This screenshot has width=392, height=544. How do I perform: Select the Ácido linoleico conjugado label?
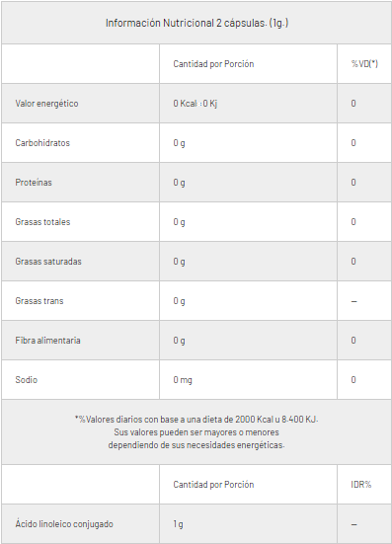(64, 524)
